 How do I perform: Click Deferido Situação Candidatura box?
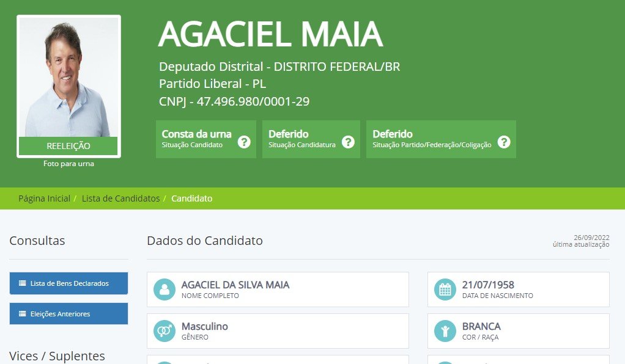coord(311,139)
